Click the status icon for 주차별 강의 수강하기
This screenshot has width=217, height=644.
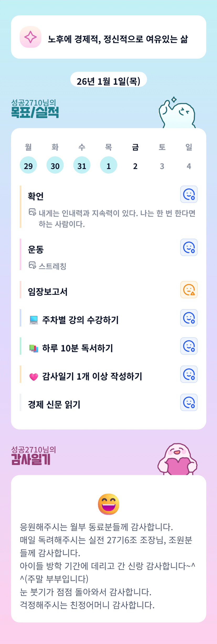189,318
